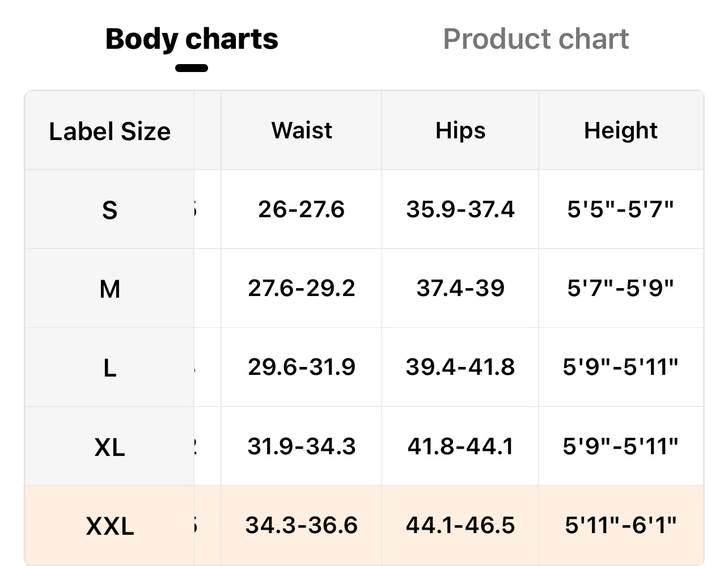This screenshot has width=728, height=566.
Task: Select the Label Size column header
Action: pyautogui.click(x=109, y=131)
